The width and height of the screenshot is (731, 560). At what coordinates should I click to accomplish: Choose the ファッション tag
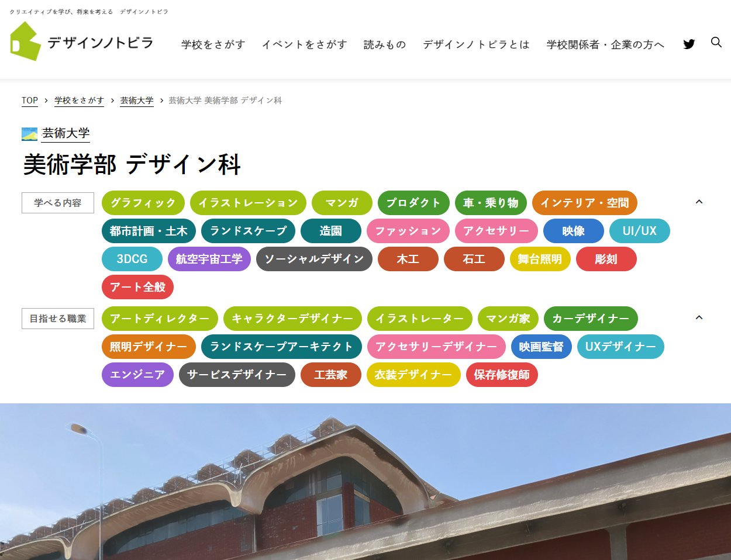click(x=408, y=231)
